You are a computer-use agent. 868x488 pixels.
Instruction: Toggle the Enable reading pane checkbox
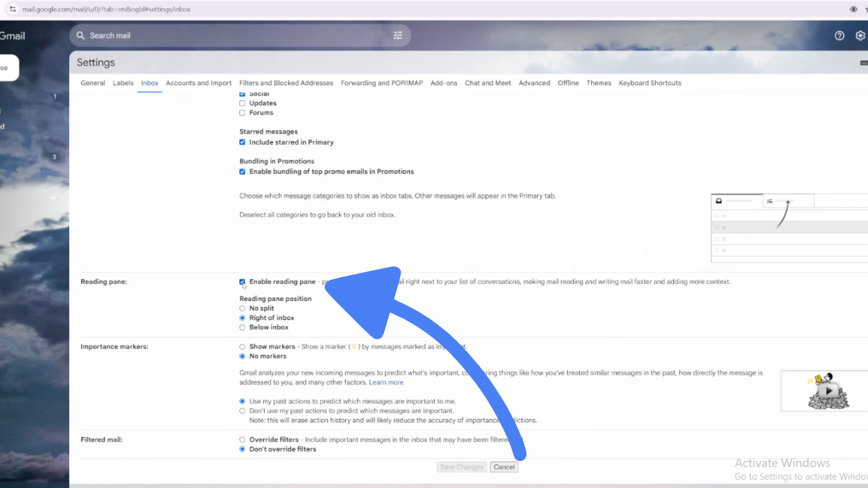242,281
